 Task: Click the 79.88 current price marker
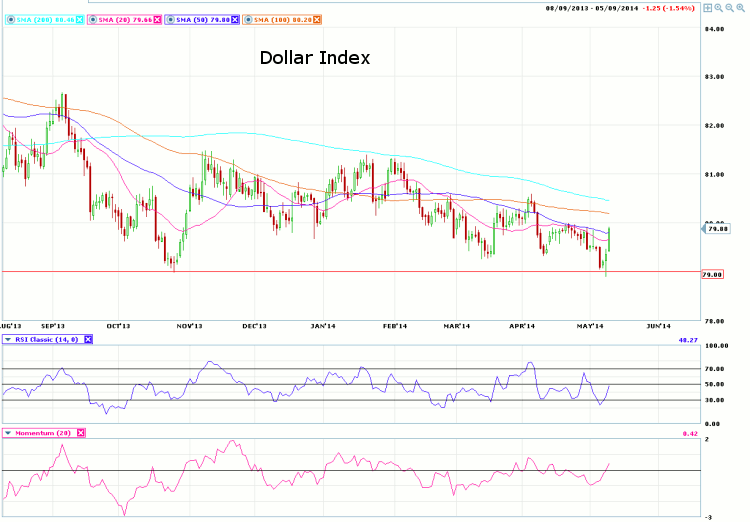tap(717, 229)
